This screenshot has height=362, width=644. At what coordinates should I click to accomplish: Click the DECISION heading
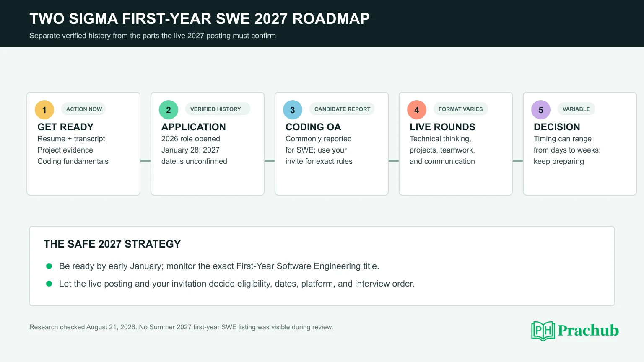(557, 127)
